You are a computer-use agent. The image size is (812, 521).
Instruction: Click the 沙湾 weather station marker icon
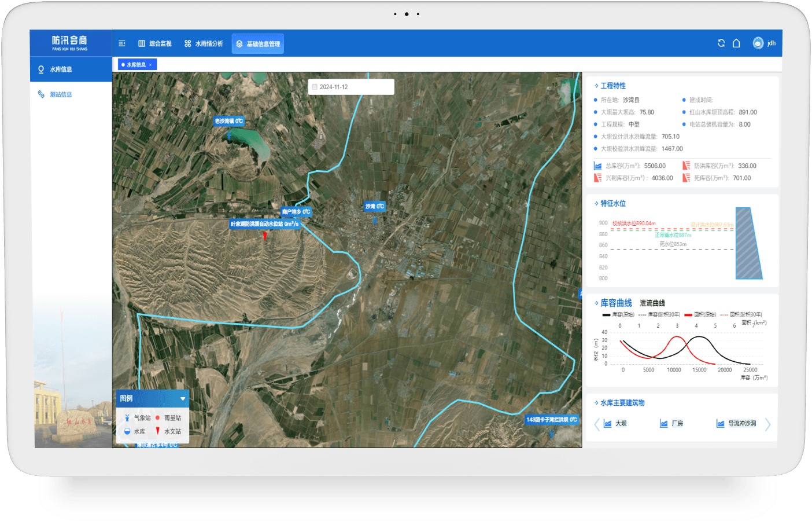[x=375, y=219]
